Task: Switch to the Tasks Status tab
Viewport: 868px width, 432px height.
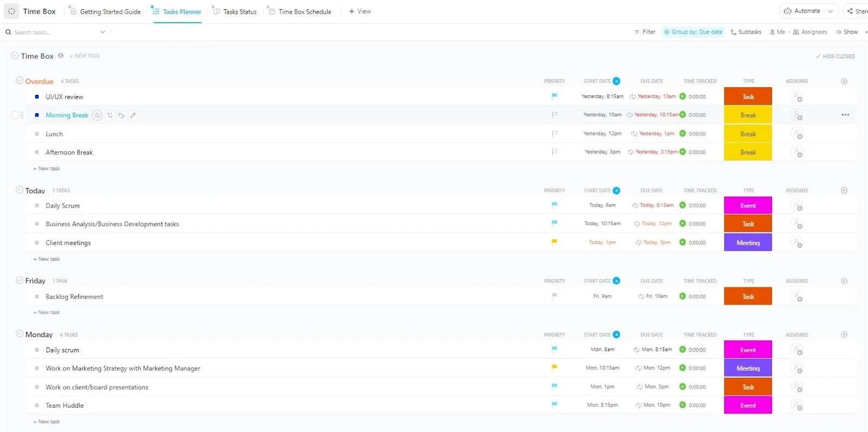Action: pos(234,11)
